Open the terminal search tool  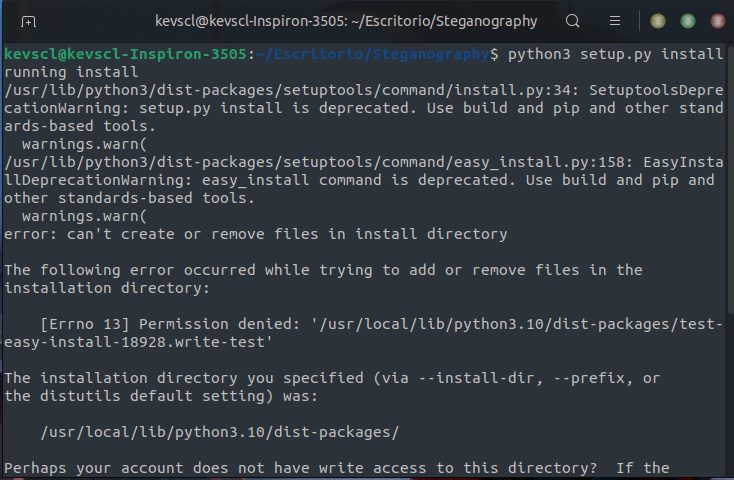pyautogui.click(x=573, y=21)
